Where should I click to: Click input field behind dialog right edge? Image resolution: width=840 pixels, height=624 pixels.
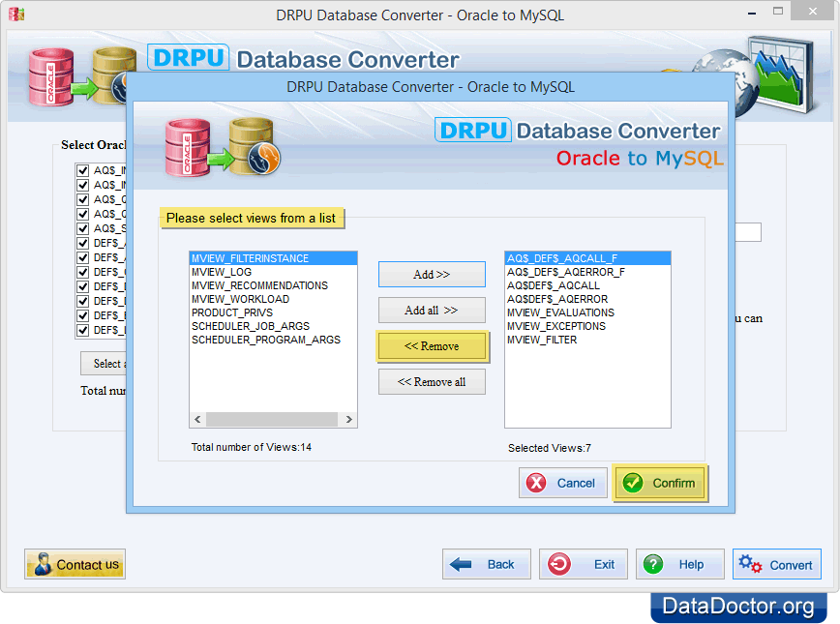748,232
